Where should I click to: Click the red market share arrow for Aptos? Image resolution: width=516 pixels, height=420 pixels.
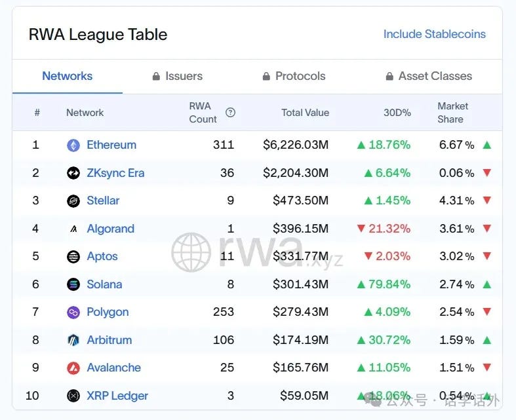[x=487, y=256]
